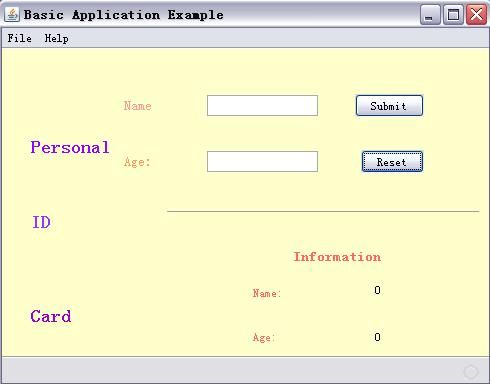
Task: Select the 'Personal' heading text
Action: (x=70, y=147)
